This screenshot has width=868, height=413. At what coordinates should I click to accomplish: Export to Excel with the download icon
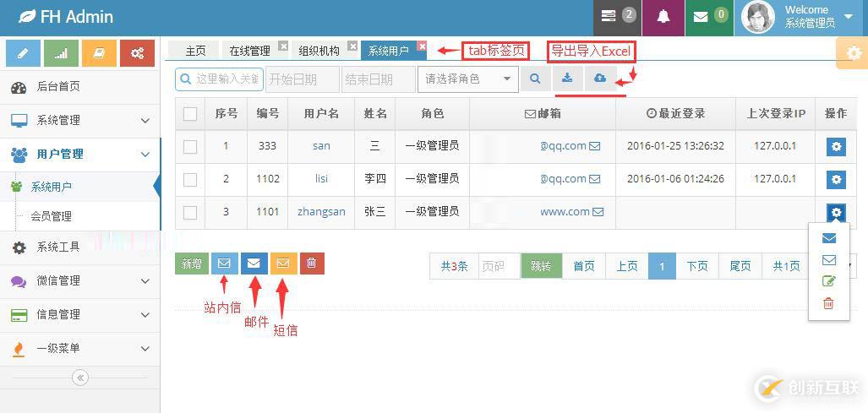tap(567, 79)
